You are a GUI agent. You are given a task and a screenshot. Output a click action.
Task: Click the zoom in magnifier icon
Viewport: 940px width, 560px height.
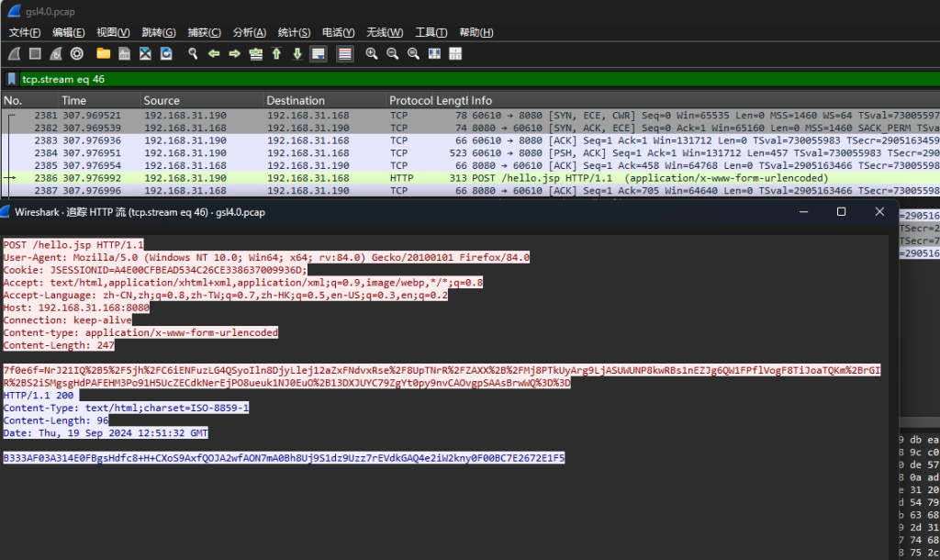pyautogui.click(x=372, y=54)
